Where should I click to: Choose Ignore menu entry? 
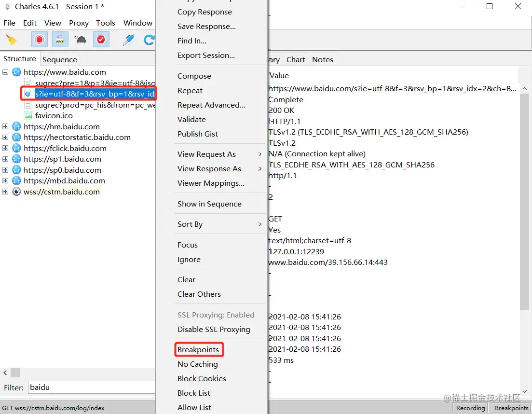[x=189, y=260]
